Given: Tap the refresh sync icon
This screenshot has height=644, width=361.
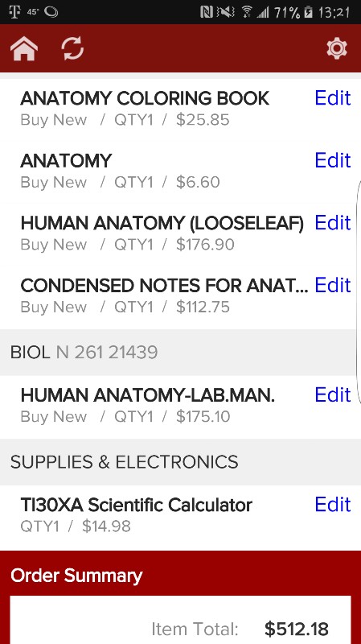Looking at the screenshot, I should pos(72,48).
